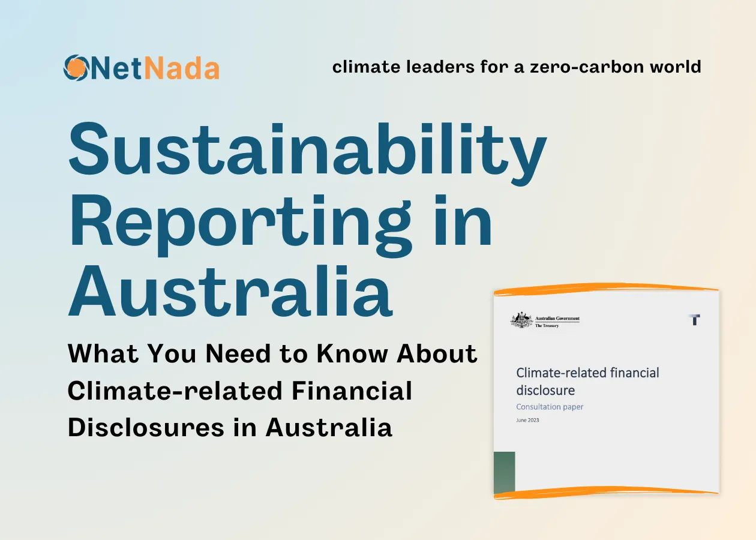Open the 'Consultation paper' subtitle

pos(550,407)
